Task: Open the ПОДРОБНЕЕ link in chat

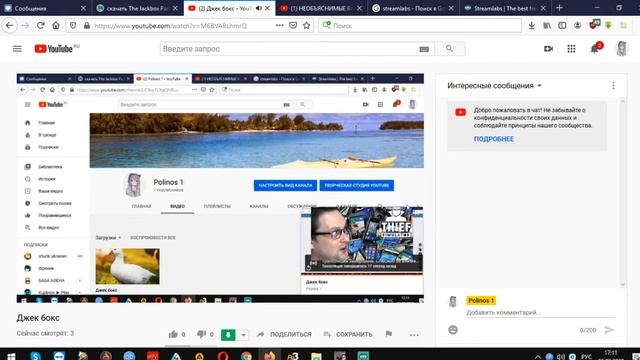Action: [494, 139]
